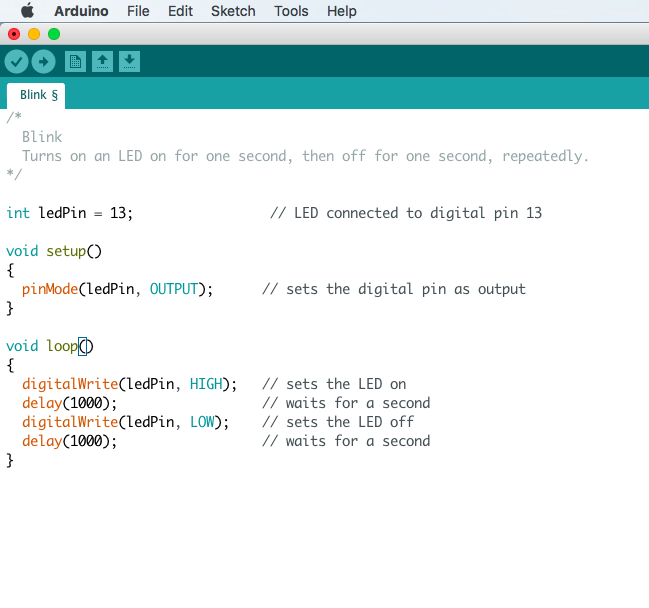Click the Upload arrow button
This screenshot has height=608, width=649.
43,62
